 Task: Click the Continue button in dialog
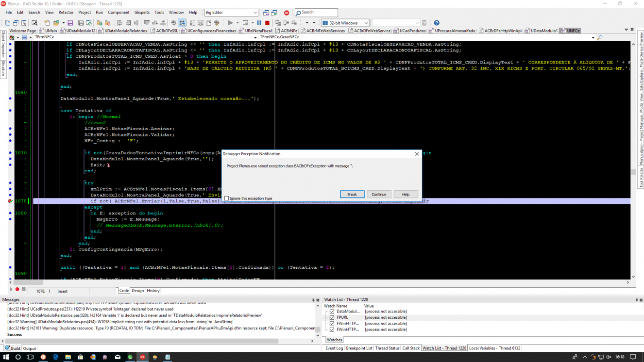(x=379, y=194)
